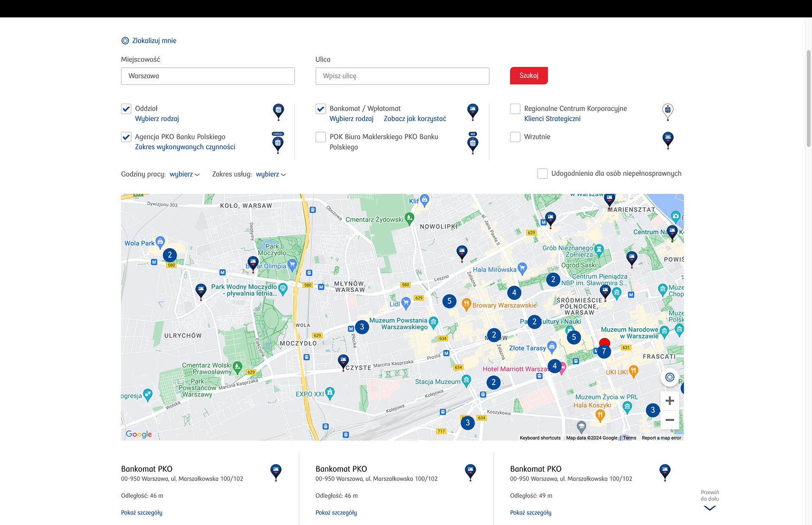
Task: Open cluster 2 by Centrum Pieniądza NBP
Action: tap(553, 279)
